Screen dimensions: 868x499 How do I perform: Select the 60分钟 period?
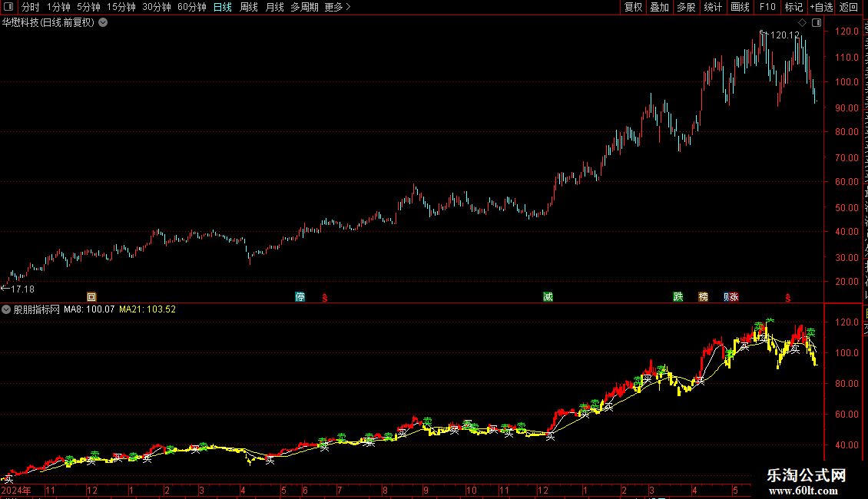pos(191,7)
